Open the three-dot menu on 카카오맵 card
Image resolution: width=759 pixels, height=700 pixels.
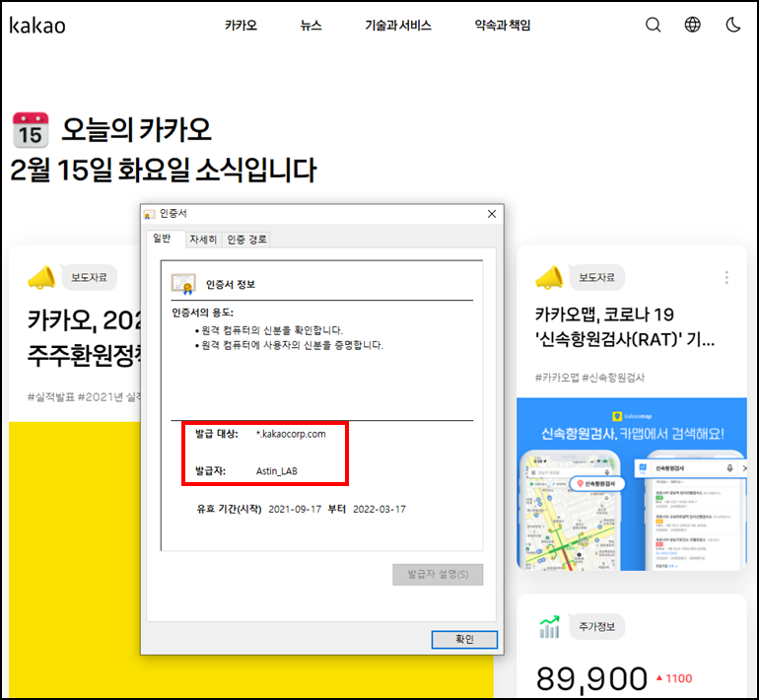726,277
